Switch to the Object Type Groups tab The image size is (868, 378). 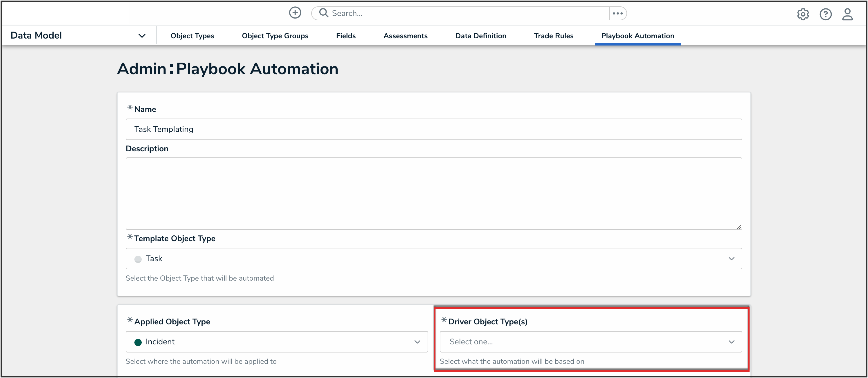(275, 36)
